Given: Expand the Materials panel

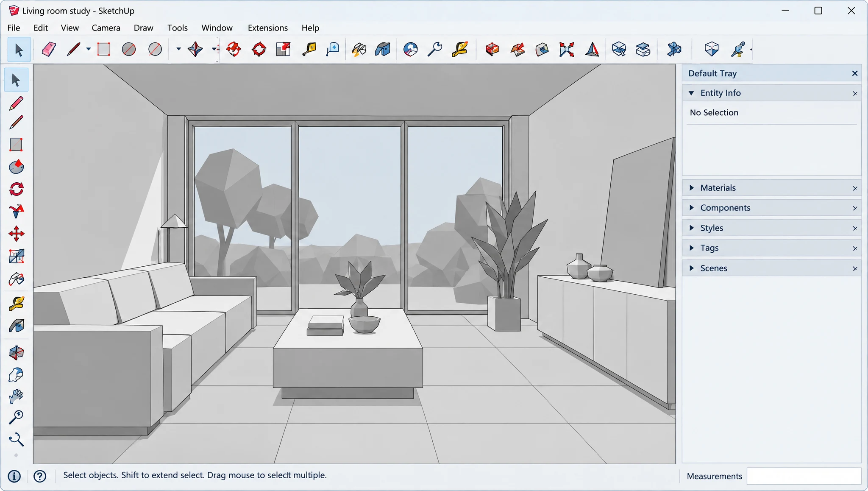Looking at the screenshot, I should click(692, 188).
